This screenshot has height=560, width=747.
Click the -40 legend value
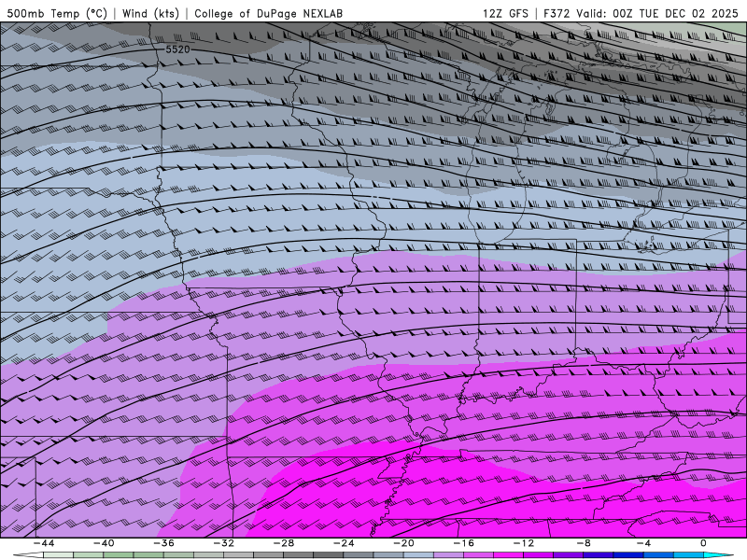pos(104,543)
